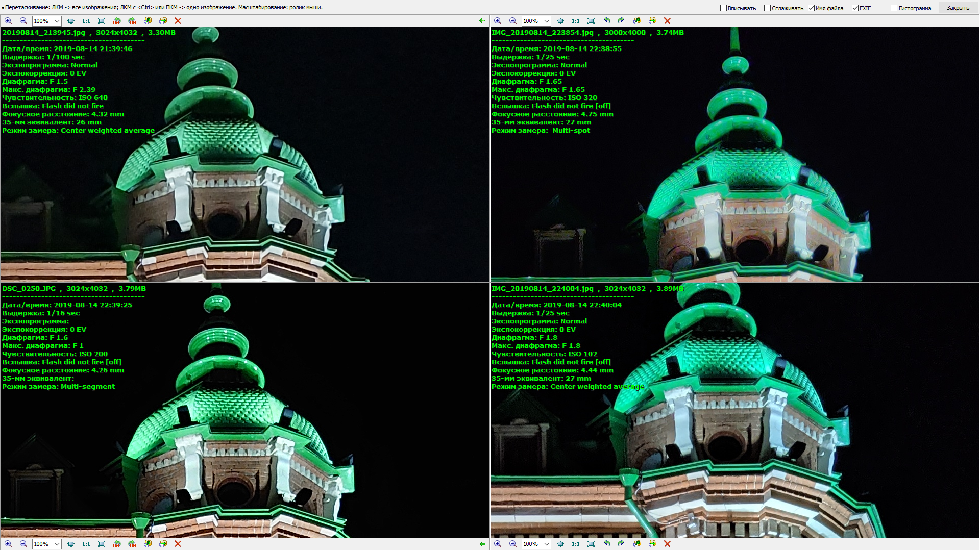The height and width of the screenshot is (551, 980).
Task: Zoom out on DSC_0250.JPG
Action: (x=23, y=544)
